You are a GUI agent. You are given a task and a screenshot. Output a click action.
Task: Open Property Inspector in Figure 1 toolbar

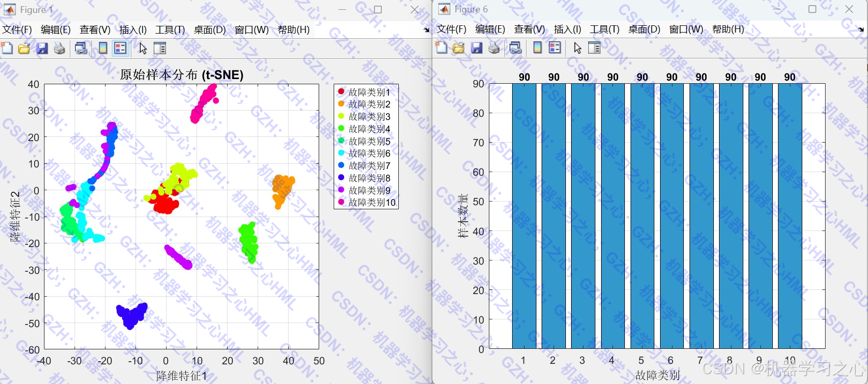pyautogui.click(x=160, y=49)
